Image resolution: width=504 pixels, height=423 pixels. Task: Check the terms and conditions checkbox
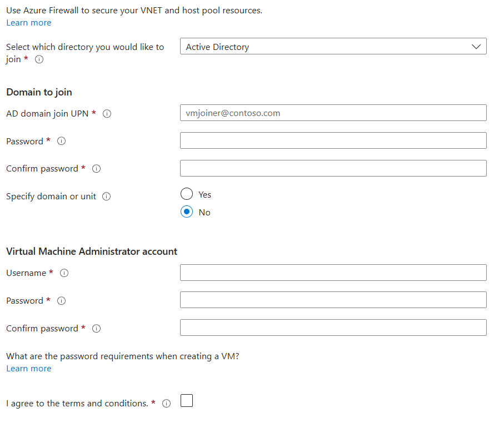(187, 401)
